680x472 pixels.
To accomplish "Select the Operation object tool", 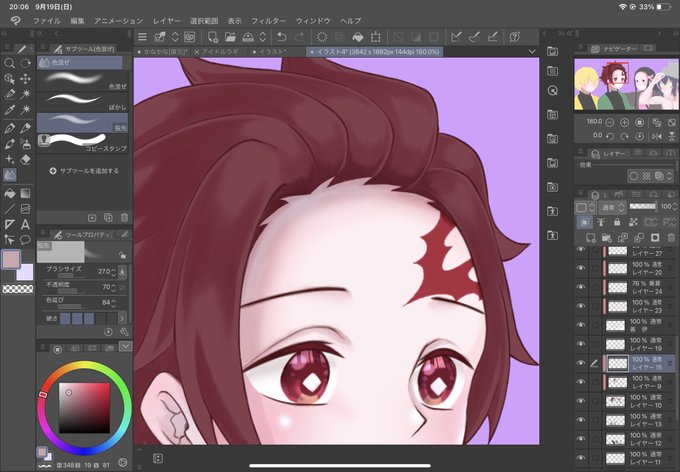I will pyautogui.click(x=9, y=79).
